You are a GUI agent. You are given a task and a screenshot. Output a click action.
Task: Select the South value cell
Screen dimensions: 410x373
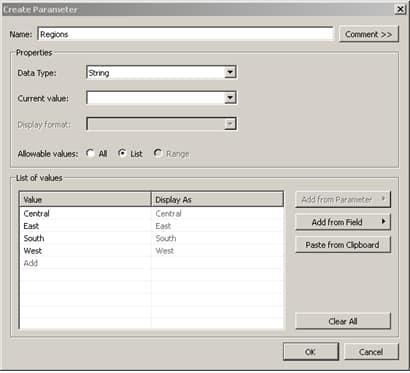(x=85, y=238)
